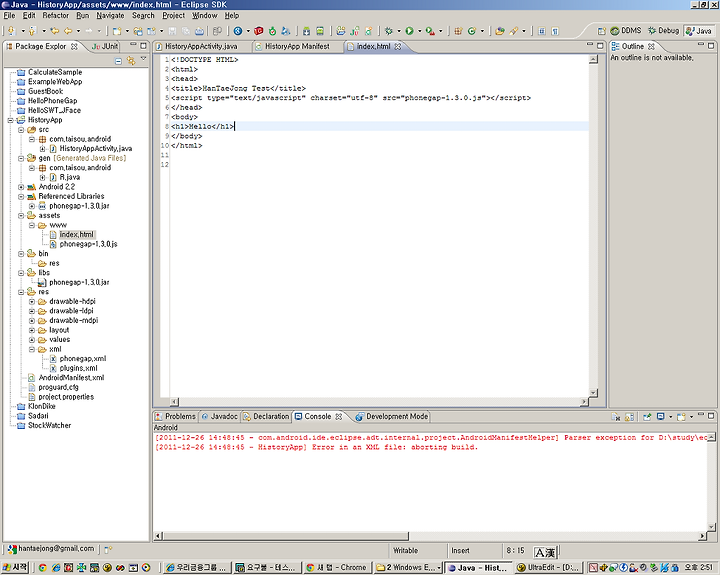720x575 pixels.
Task: Open the Android SDK Manager toolbar icon
Action: point(306,31)
